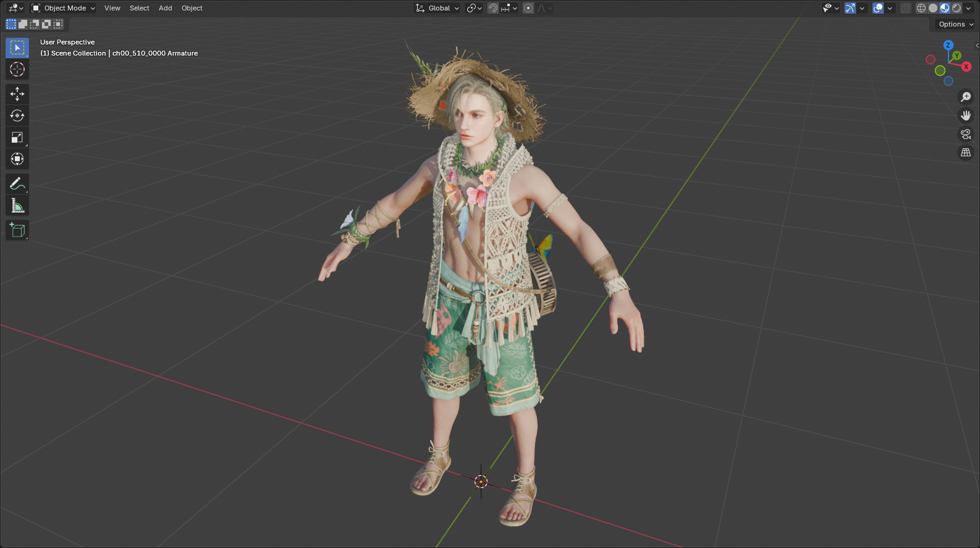Set selection mode to extend

tap(23, 24)
